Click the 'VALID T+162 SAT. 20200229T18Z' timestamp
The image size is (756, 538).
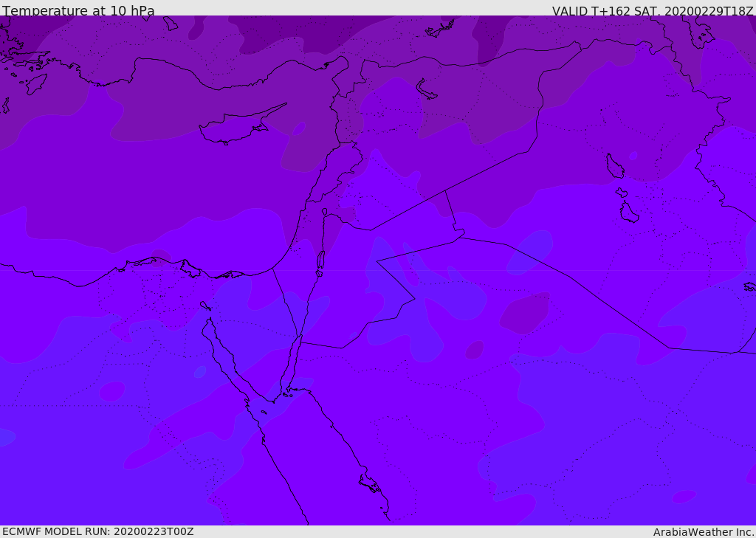pos(653,10)
